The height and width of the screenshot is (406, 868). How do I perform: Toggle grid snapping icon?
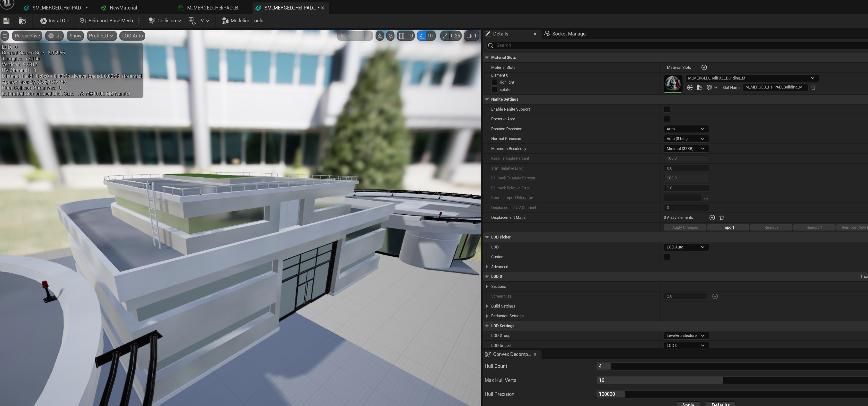point(401,36)
